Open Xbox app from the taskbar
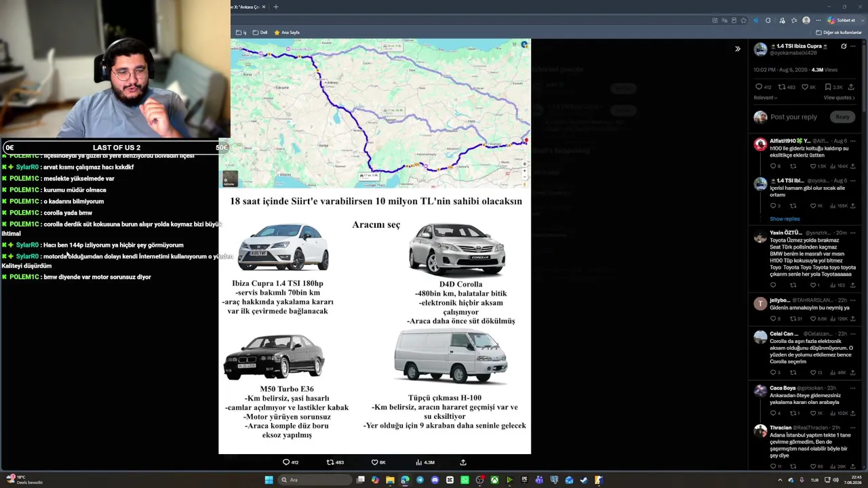The width and height of the screenshot is (868, 488). click(494, 480)
